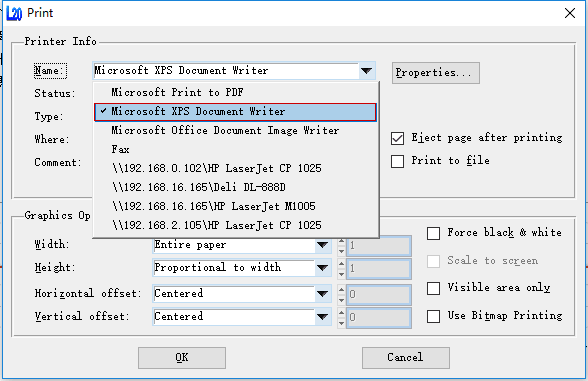This screenshot has width=588, height=381.
Task: Open Width dropdown showing Entire paper
Action: 322,245
